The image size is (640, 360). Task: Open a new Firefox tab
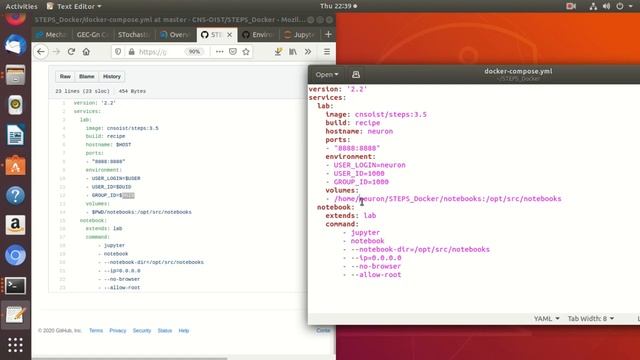pyautogui.click(x=328, y=35)
